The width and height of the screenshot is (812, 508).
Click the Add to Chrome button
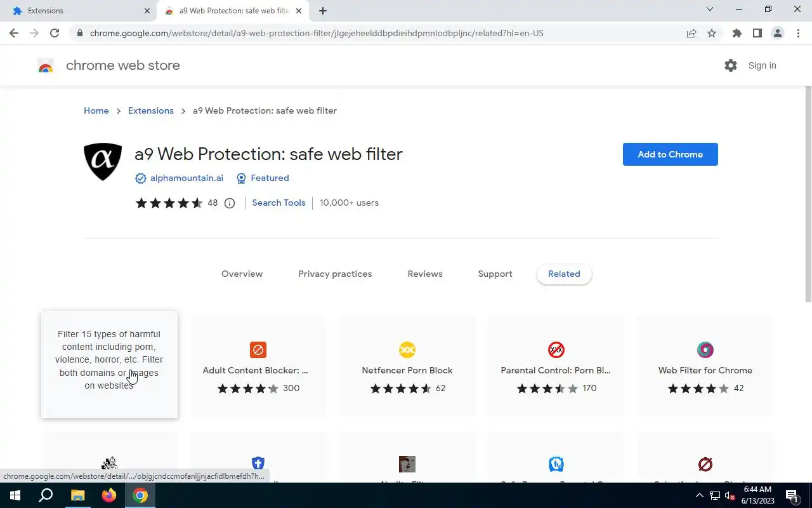point(670,154)
